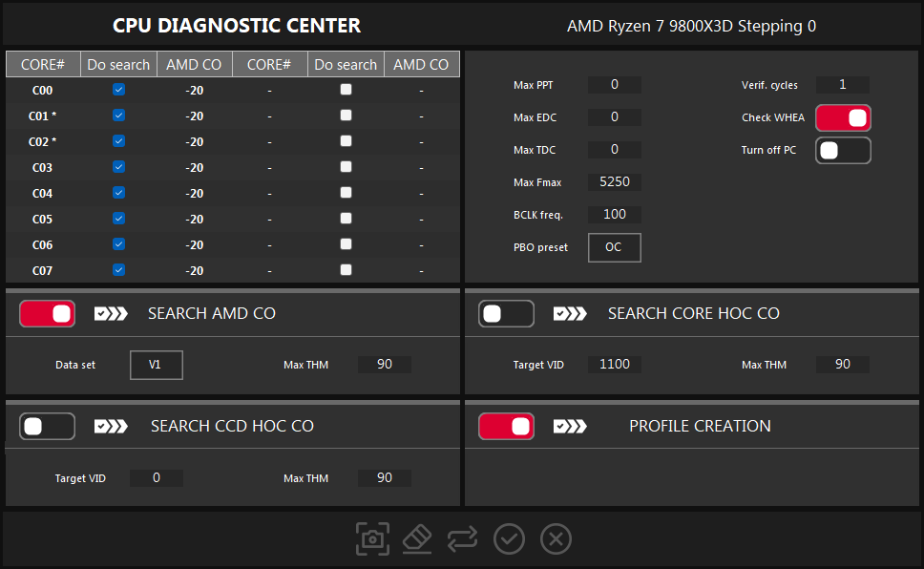This screenshot has height=569, width=924.
Task: Uncheck Do search for core C05
Action: pos(118,219)
